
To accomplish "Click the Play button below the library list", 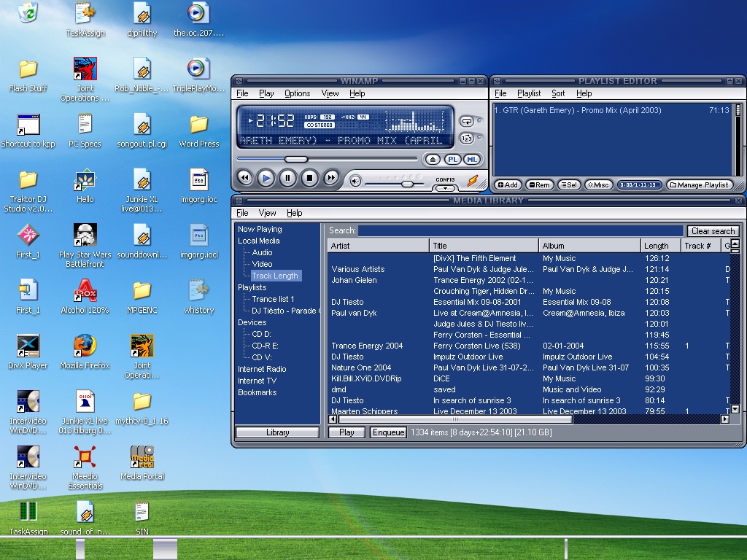I will 347,432.
